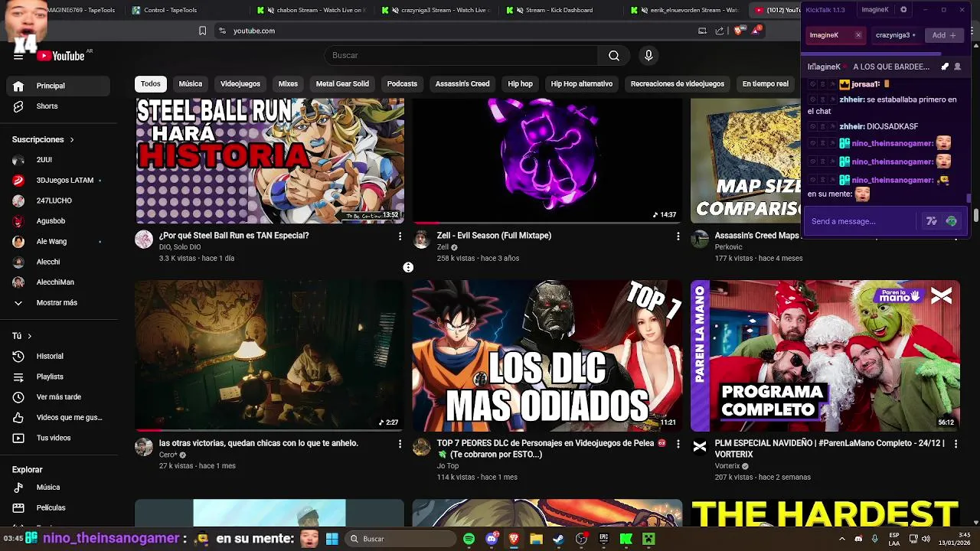
Task: Open video title ¿Por qué Steel Ball Run es TAN Especial?
Action: coord(234,236)
